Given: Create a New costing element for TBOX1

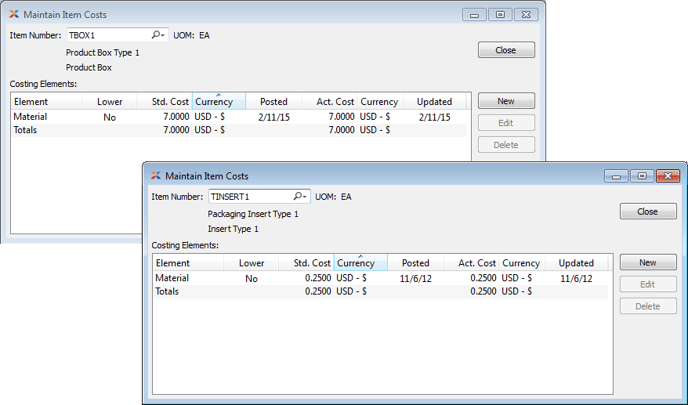Looking at the screenshot, I should click(x=506, y=101).
